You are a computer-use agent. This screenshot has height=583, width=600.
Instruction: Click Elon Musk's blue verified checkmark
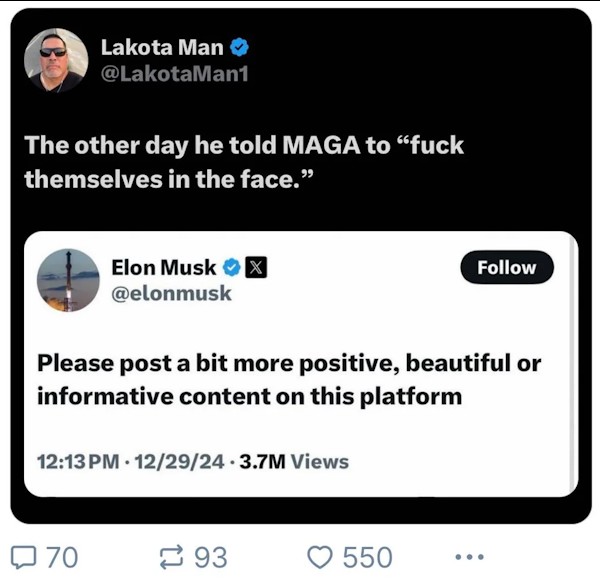[x=231, y=267]
